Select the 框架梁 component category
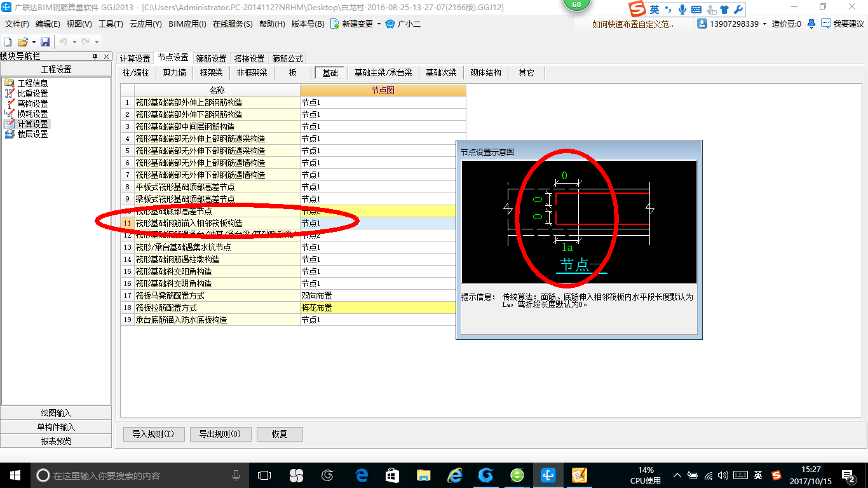 tap(211, 72)
